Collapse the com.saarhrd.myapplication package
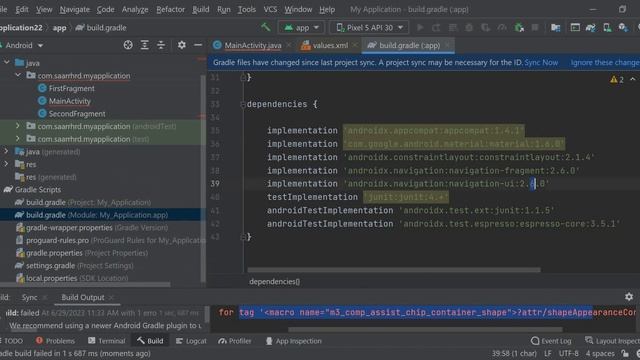This screenshot has width=640, height=360. (x=18, y=75)
